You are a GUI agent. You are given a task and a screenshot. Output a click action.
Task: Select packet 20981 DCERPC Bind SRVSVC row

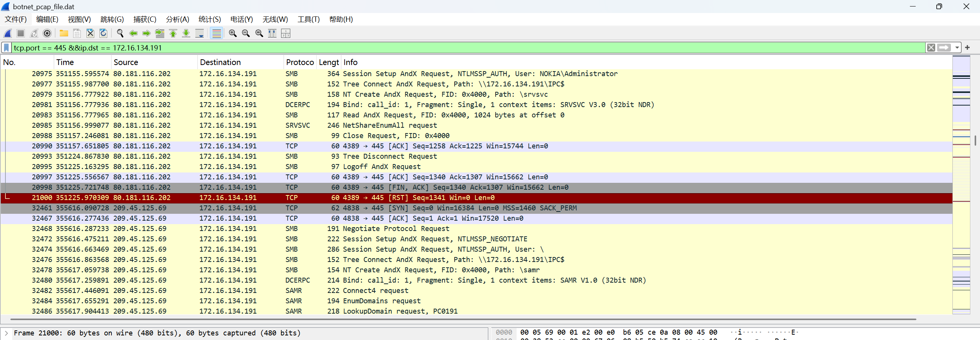coord(476,105)
